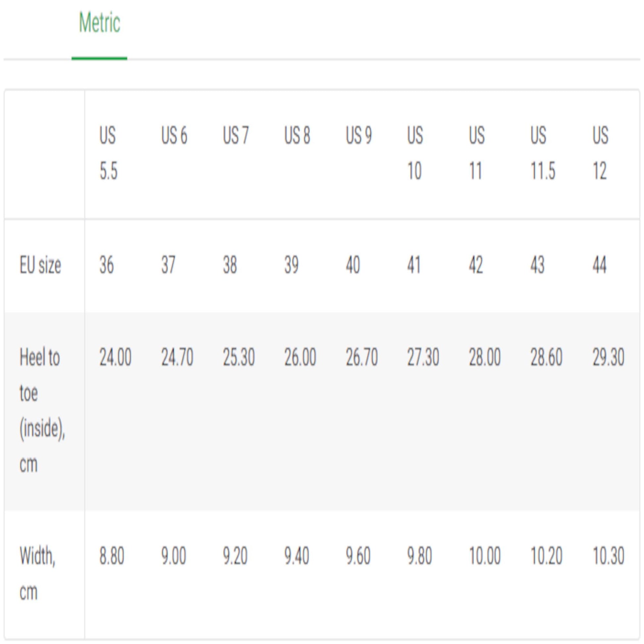644x644 pixels.
Task: Click the US 5.5 column header
Action: coord(108,153)
